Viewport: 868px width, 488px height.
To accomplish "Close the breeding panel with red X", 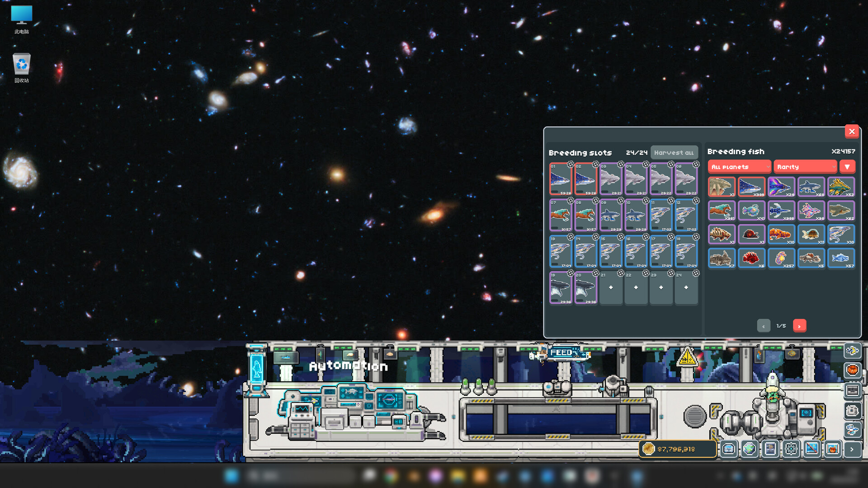I will [x=852, y=131].
